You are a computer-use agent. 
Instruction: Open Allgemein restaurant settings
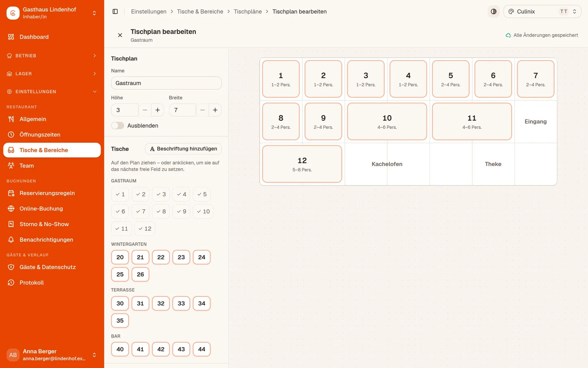(52, 119)
